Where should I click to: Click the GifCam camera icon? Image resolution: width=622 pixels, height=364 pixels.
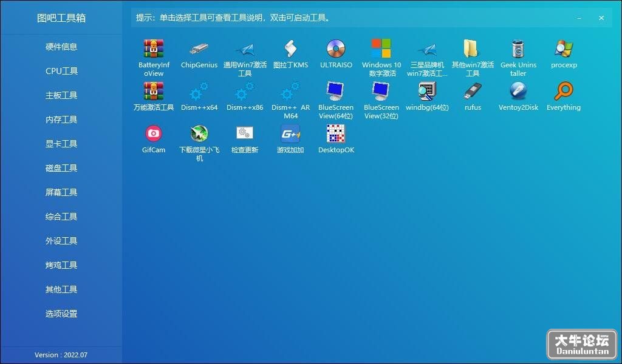[154, 133]
